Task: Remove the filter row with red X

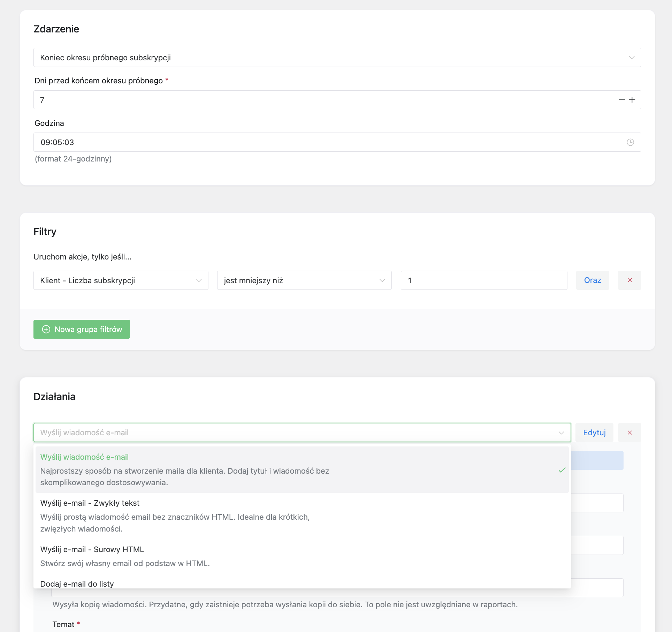Action: [629, 280]
